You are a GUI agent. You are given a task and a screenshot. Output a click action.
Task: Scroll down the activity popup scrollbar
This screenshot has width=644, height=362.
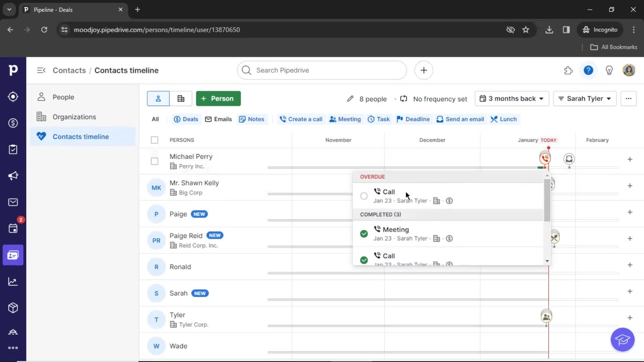[547, 261]
